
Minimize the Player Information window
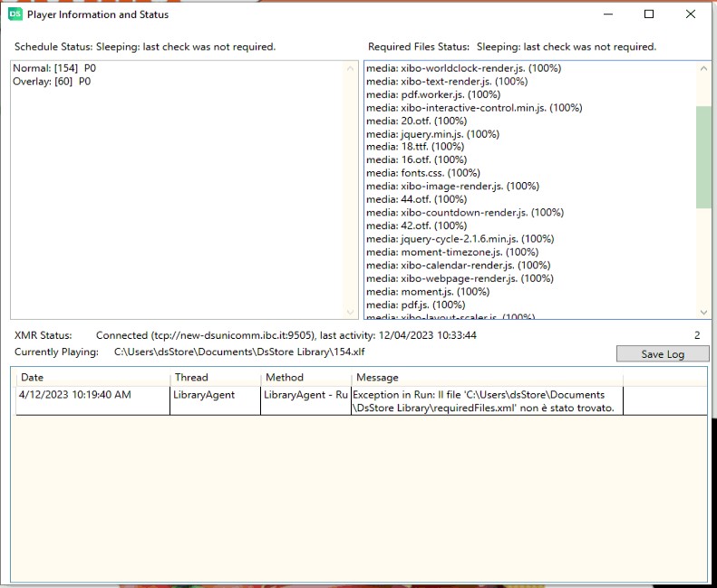[x=607, y=14]
